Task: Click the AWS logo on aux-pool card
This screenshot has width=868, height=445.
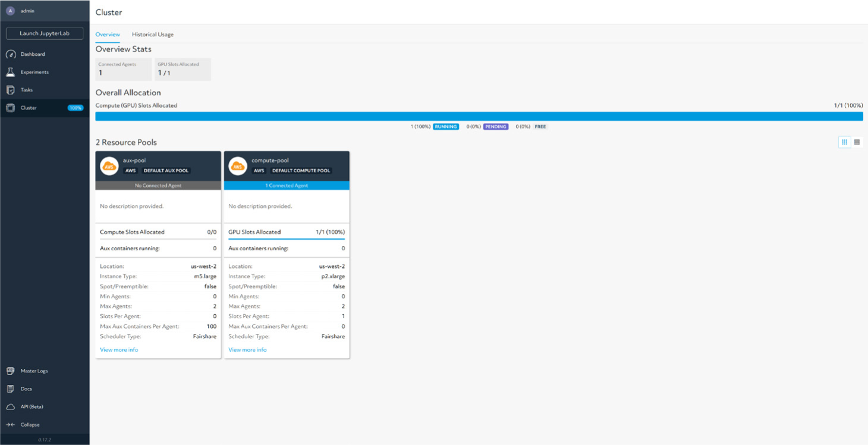Action: pos(109,166)
